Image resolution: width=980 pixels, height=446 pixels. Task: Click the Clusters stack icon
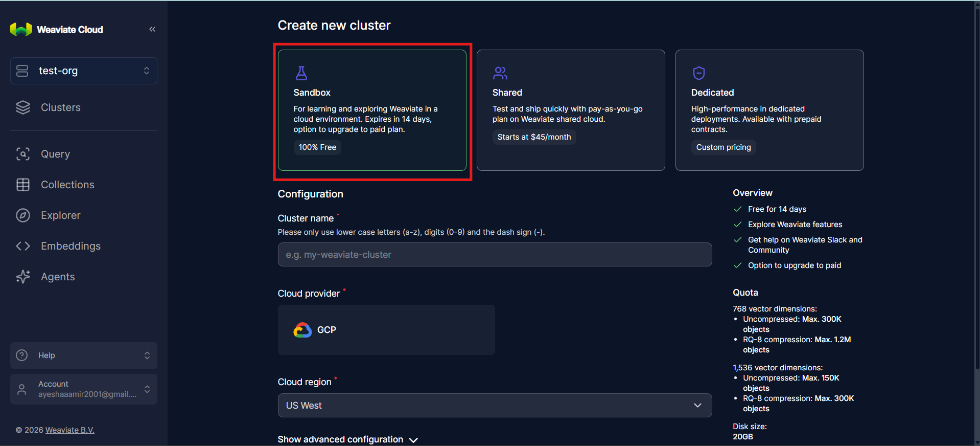23,107
